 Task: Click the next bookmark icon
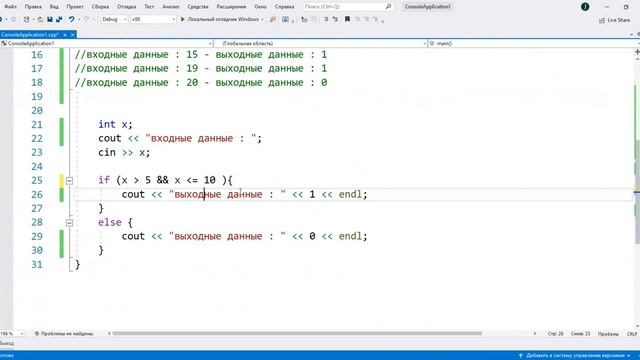click(366, 19)
